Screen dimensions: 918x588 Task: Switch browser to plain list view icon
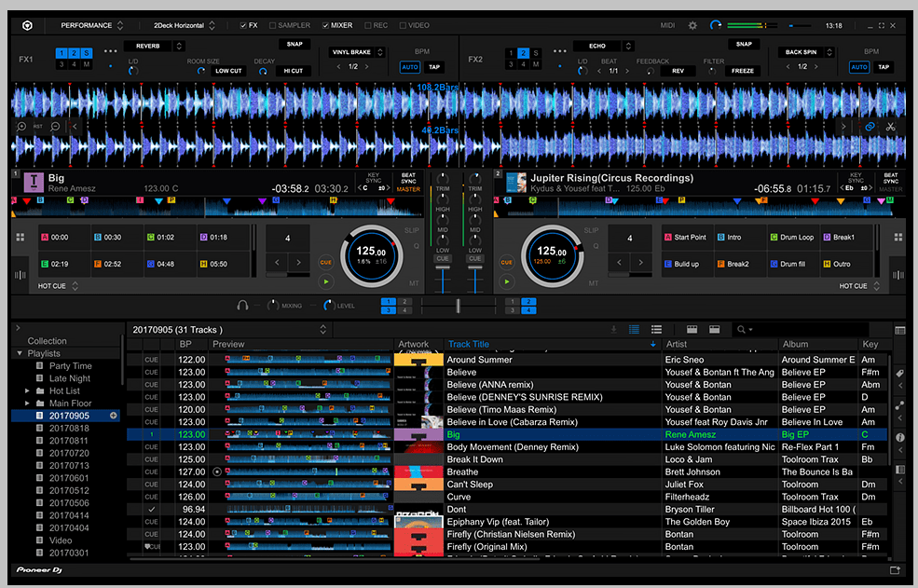tap(656, 330)
